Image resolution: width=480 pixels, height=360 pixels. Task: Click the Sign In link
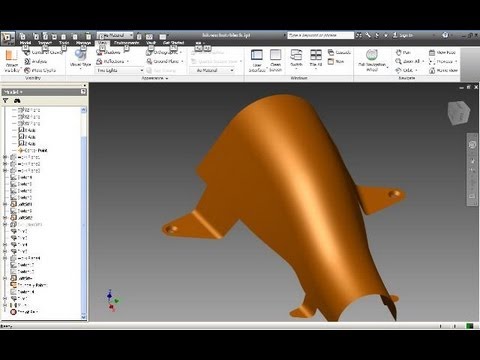tap(403, 35)
